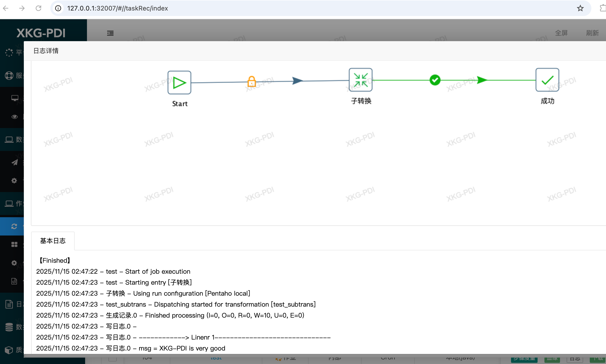
Task: Click the paper plane icon in sidebar
Action: click(14, 162)
